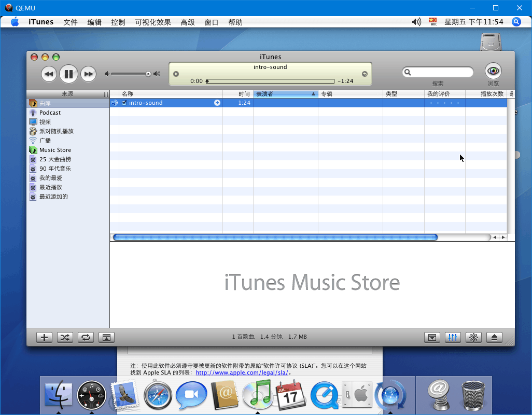The image size is (532, 415).
Task: Select 曲库 library in source list
Action: (68, 103)
